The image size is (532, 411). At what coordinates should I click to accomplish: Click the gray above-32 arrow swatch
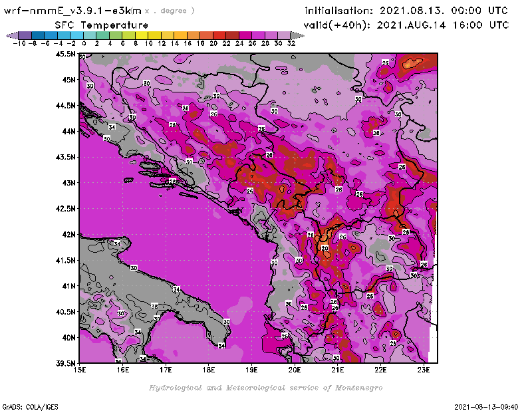click(x=297, y=36)
